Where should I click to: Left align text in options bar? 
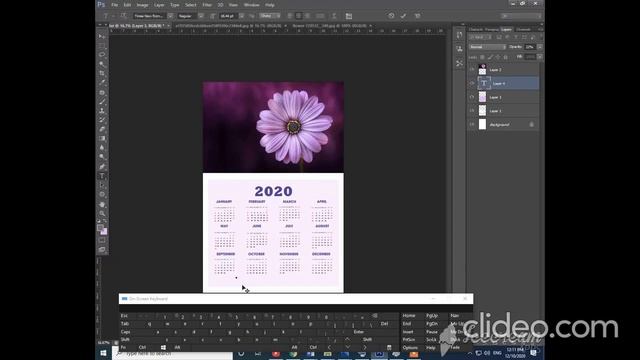290,16
